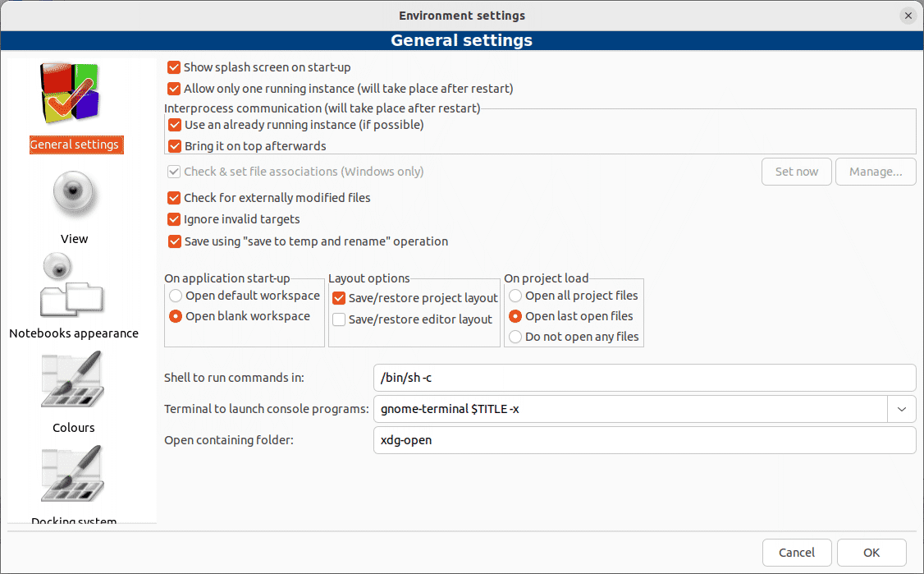Select Open default workspace option
This screenshot has height=574, width=924.
point(176,296)
